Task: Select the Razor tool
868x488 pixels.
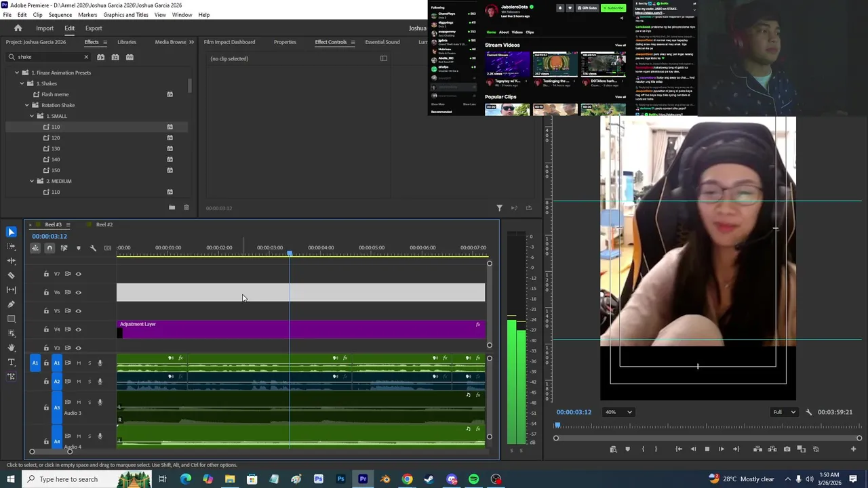Action: pyautogui.click(x=11, y=275)
